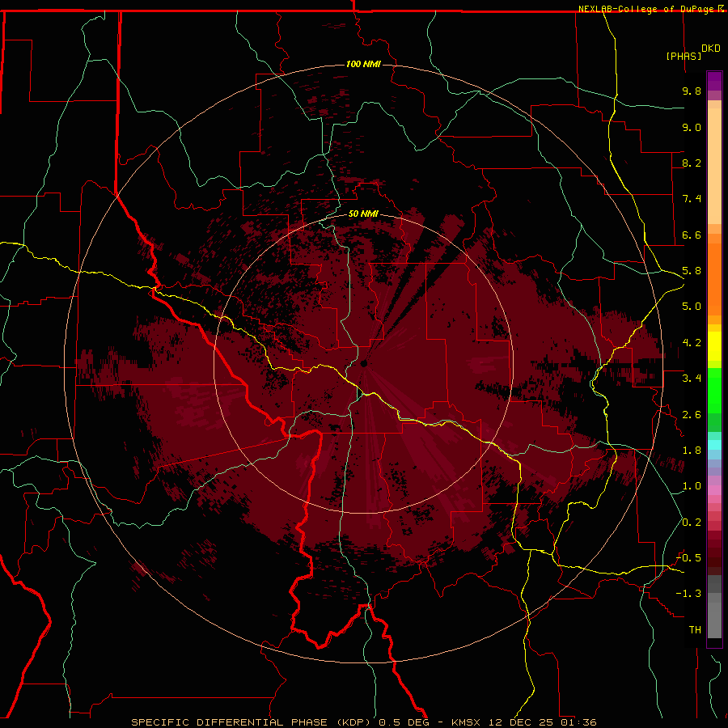Pick the purple swatch atop color bar
Screen dimensions: 728x728
point(714,81)
